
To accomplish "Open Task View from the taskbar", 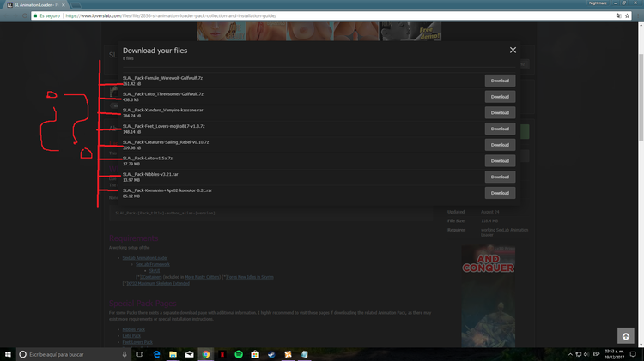I will (x=140, y=354).
